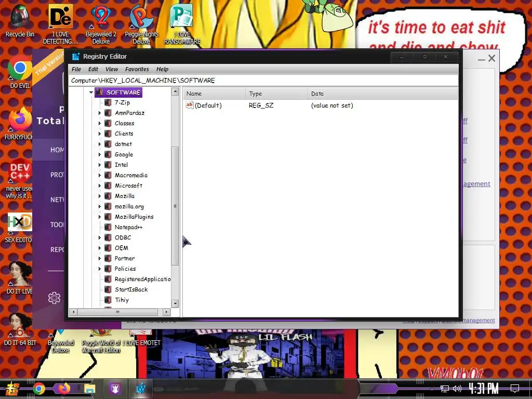Open the View menu
Viewport: 532px width, 399px height.
click(112, 69)
